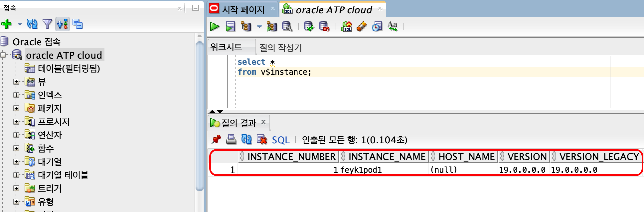The image size is (644, 212).
Task: Expand the 인덱스 node
Action: tap(16, 95)
